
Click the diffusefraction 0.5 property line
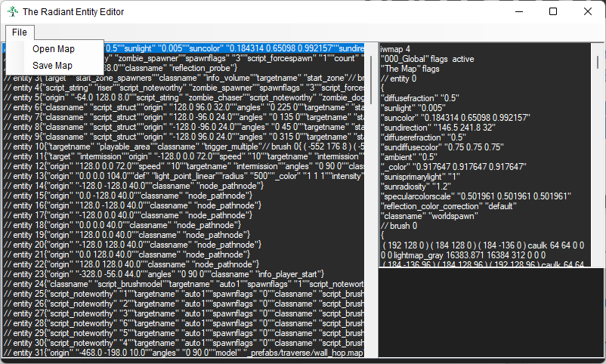419,98
